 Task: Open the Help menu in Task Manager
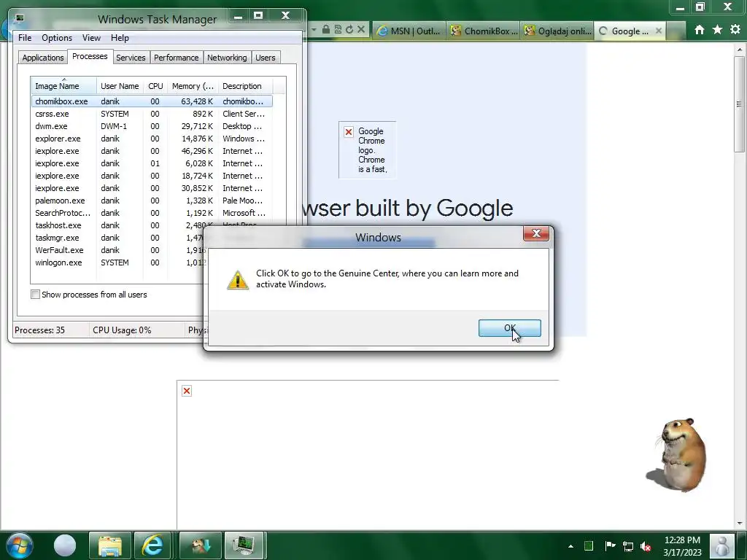click(x=120, y=38)
